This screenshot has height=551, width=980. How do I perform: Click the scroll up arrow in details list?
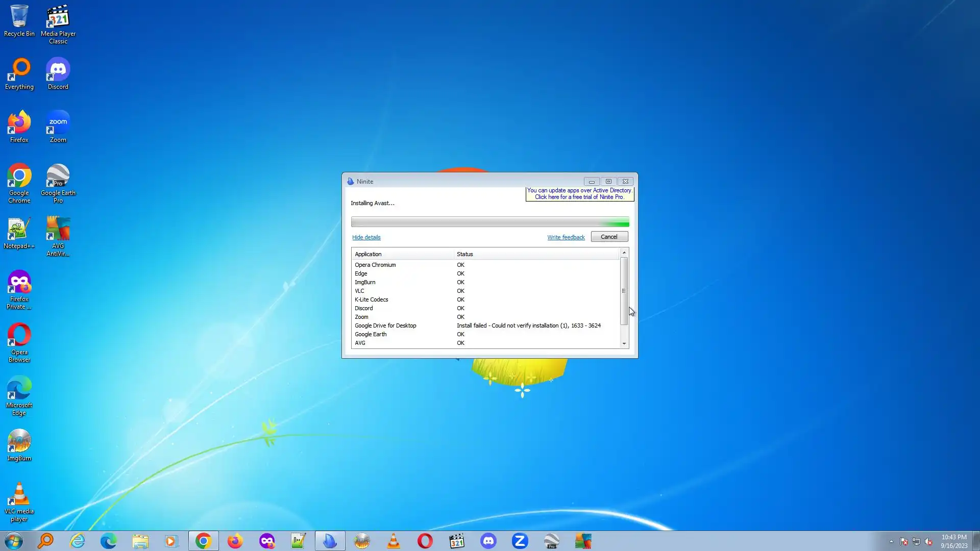pos(624,253)
